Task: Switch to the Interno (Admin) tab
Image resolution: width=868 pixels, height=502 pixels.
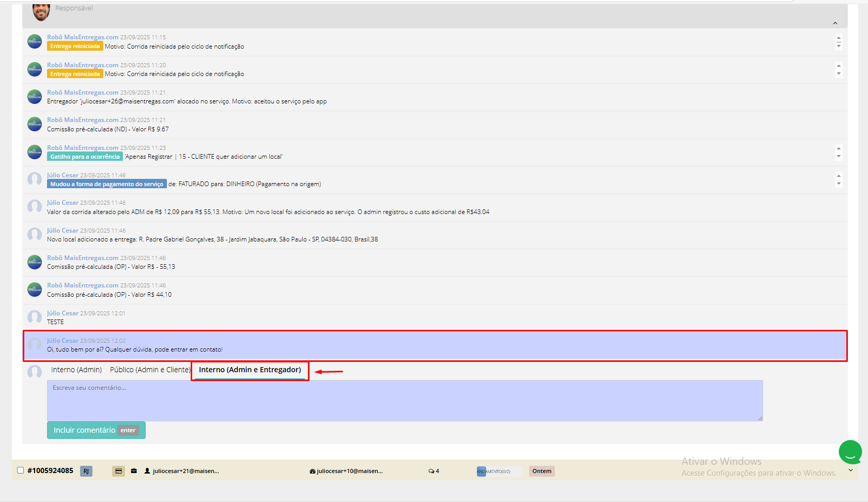Action: (x=76, y=370)
